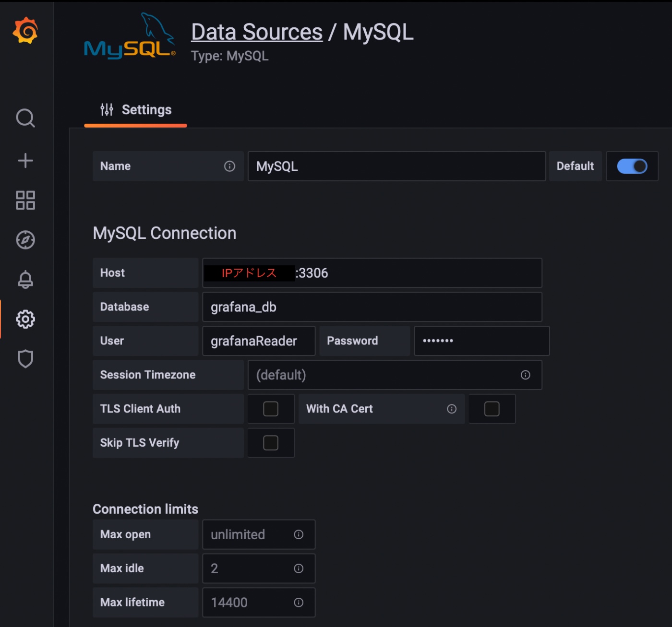
Task: Click the Max open unlimited field
Action: (259, 534)
